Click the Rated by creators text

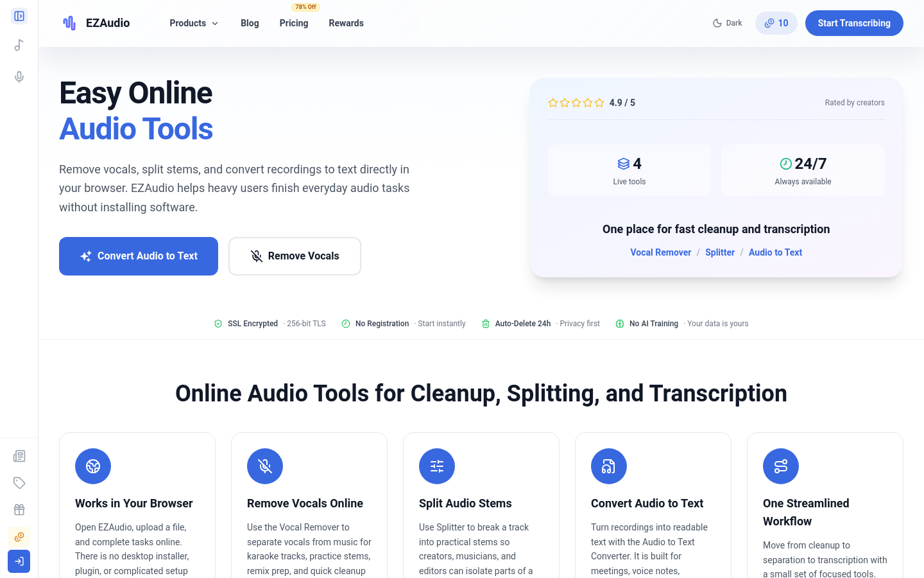855,103
